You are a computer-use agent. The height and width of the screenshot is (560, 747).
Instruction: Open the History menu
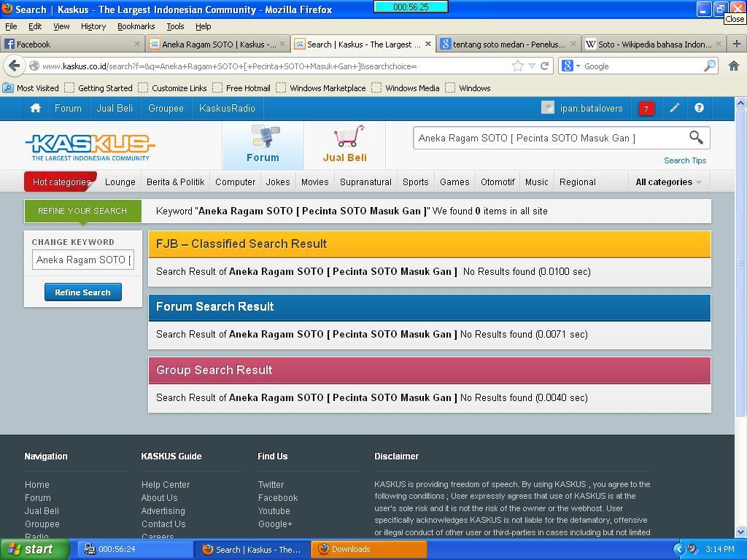[93, 26]
